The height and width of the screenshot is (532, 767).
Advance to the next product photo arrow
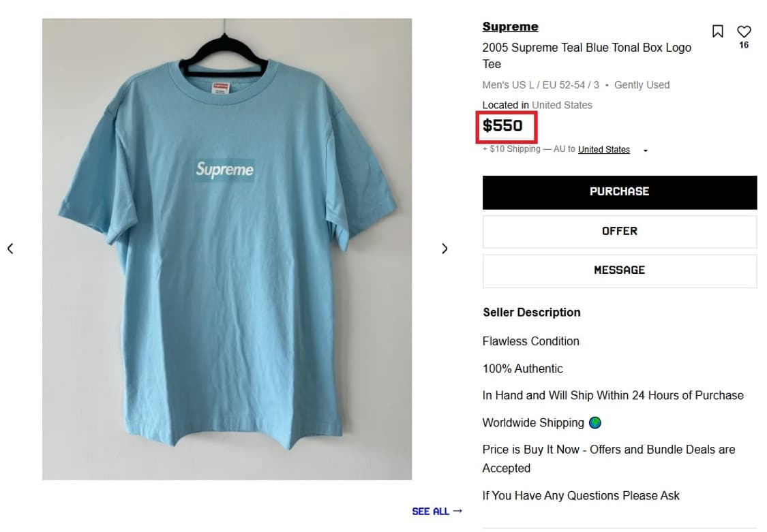pyautogui.click(x=445, y=249)
